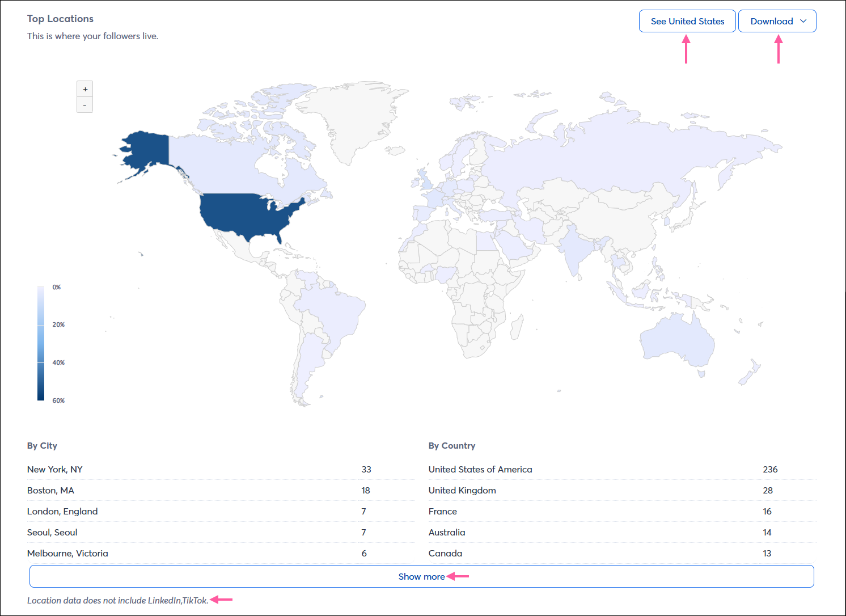Select Australia on the map
Image resolution: width=846 pixels, height=616 pixels.
678,340
